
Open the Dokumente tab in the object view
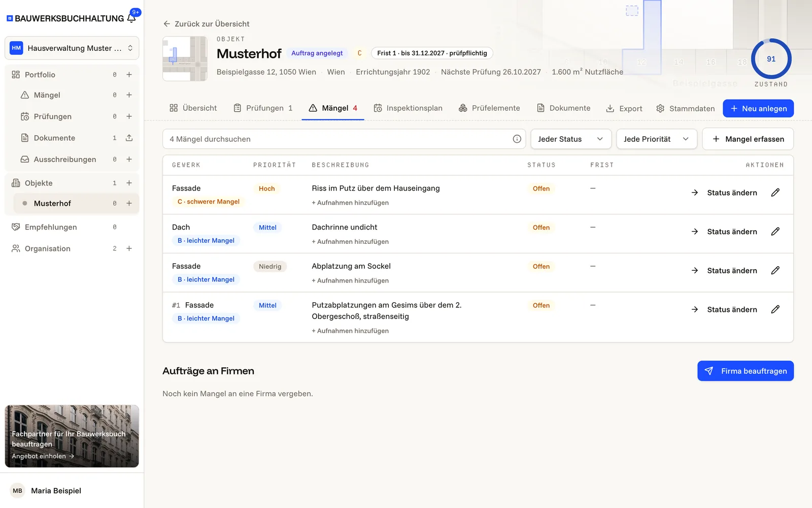point(563,108)
